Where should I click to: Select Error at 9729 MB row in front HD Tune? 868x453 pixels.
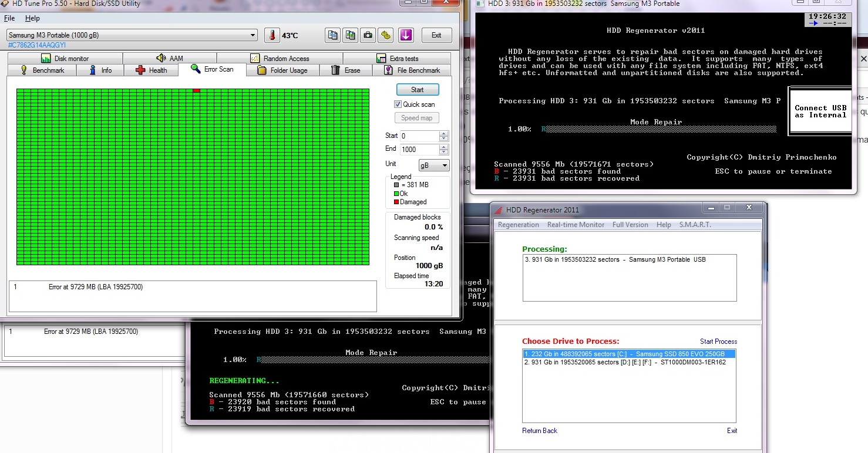click(x=193, y=287)
